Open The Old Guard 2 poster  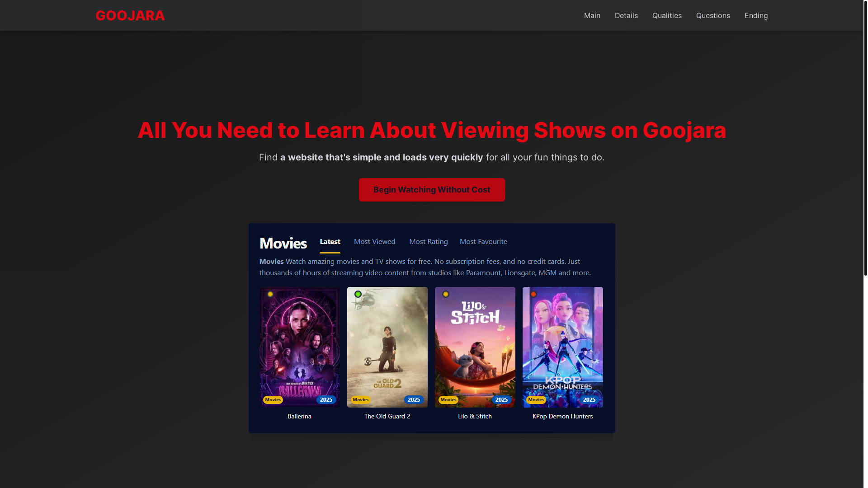click(x=387, y=347)
